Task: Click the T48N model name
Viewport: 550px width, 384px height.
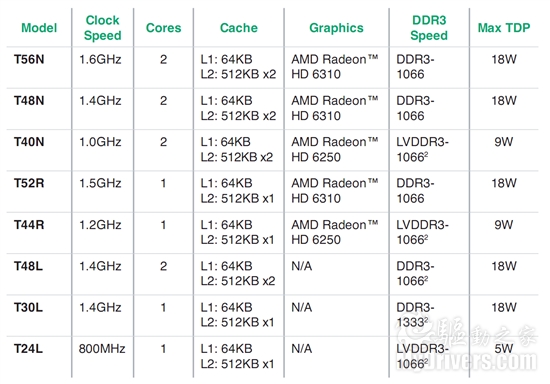Action: 29,101
